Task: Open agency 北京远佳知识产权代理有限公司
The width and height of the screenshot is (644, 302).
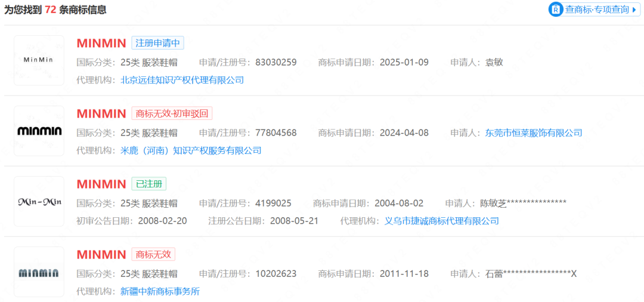Action: 182,80
